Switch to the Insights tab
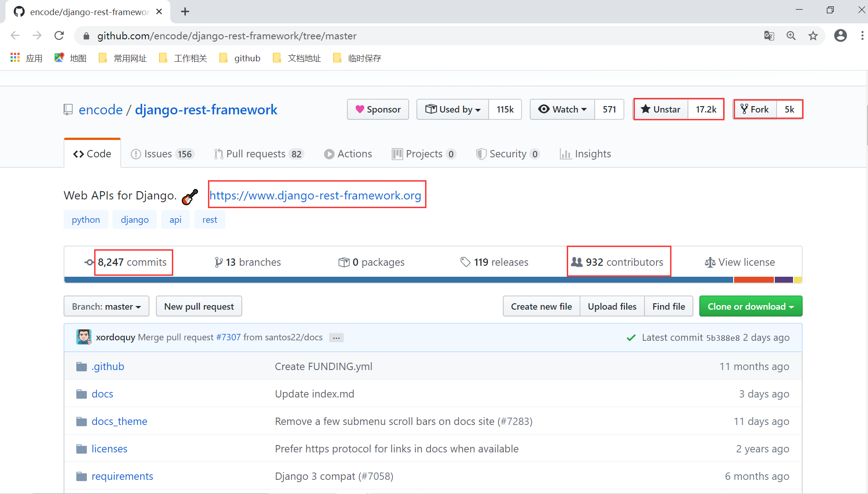The width and height of the screenshot is (868, 494). pyautogui.click(x=585, y=154)
